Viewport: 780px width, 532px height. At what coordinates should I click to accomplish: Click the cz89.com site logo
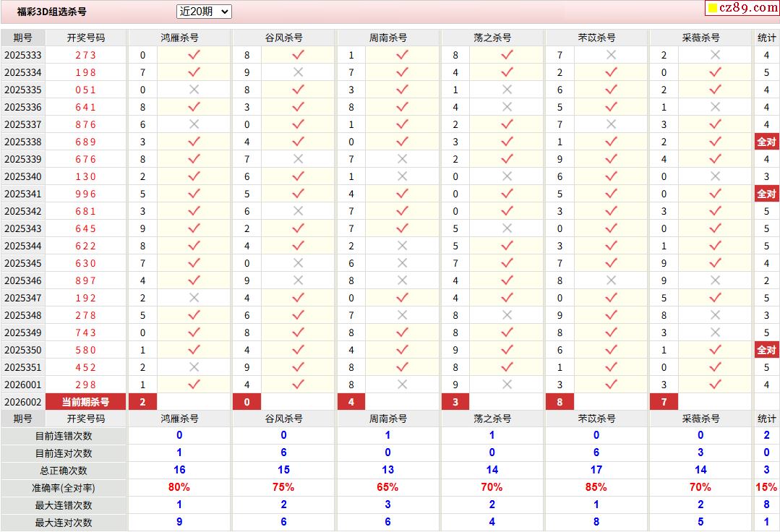pyautogui.click(x=742, y=8)
